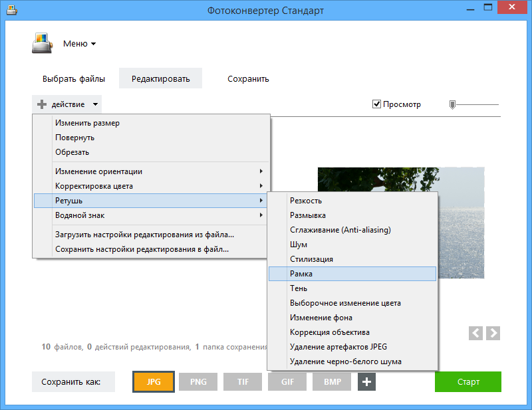Open the Меню dropdown
The height and width of the screenshot is (410, 532).
pyautogui.click(x=79, y=44)
